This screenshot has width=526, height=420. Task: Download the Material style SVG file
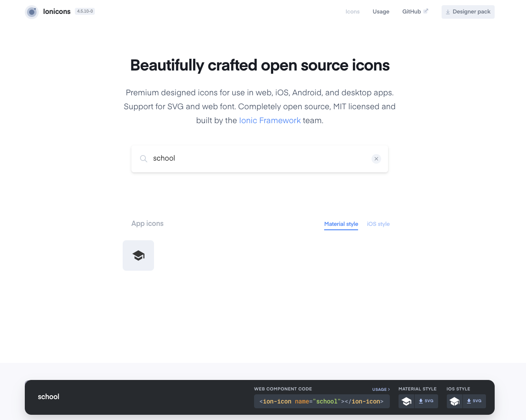[x=426, y=401]
